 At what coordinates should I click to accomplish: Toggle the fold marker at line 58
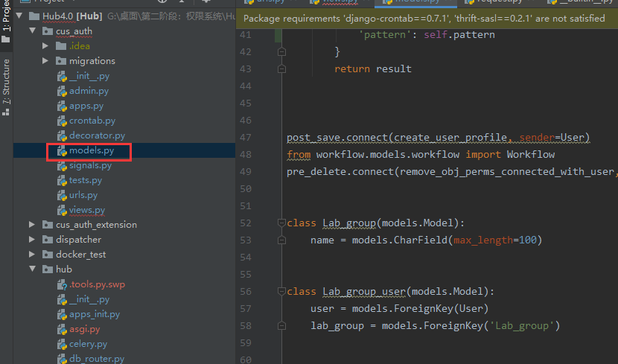click(281, 326)
